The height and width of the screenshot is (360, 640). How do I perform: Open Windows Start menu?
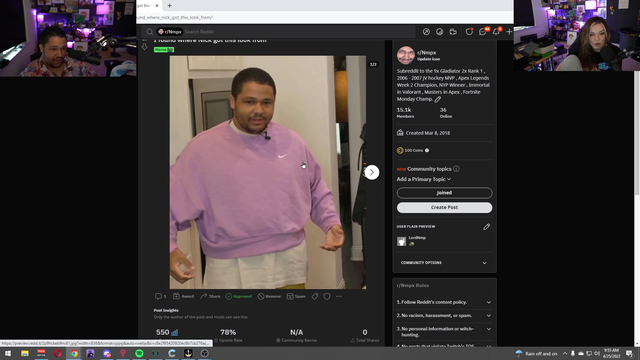click(8, 353)
